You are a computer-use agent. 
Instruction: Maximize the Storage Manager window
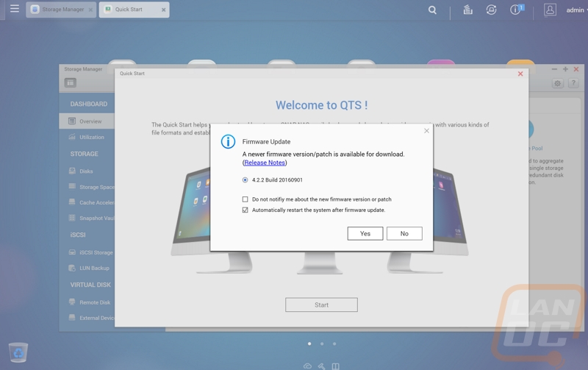(565, 69)
